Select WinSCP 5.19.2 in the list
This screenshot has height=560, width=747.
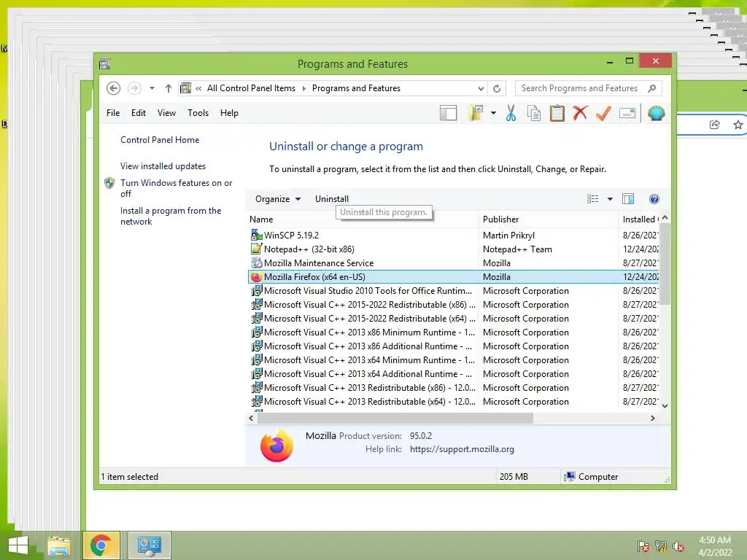click(291, 236)
